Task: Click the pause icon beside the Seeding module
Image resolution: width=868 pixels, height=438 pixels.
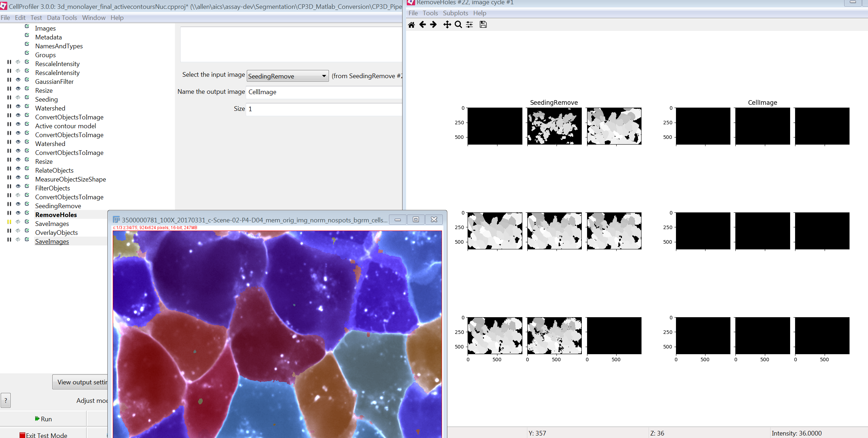Action: pyautogui.click(x=9, y=97)
